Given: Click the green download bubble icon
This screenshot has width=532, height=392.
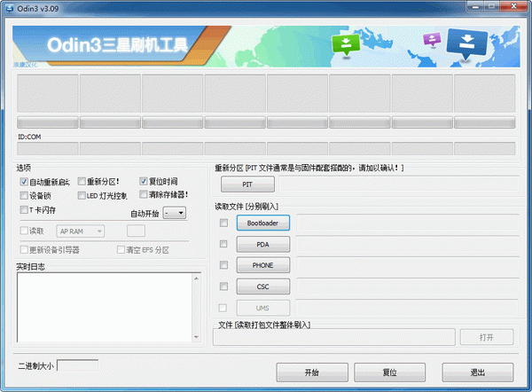Looking at the screenshot, I should coord(346,45).
